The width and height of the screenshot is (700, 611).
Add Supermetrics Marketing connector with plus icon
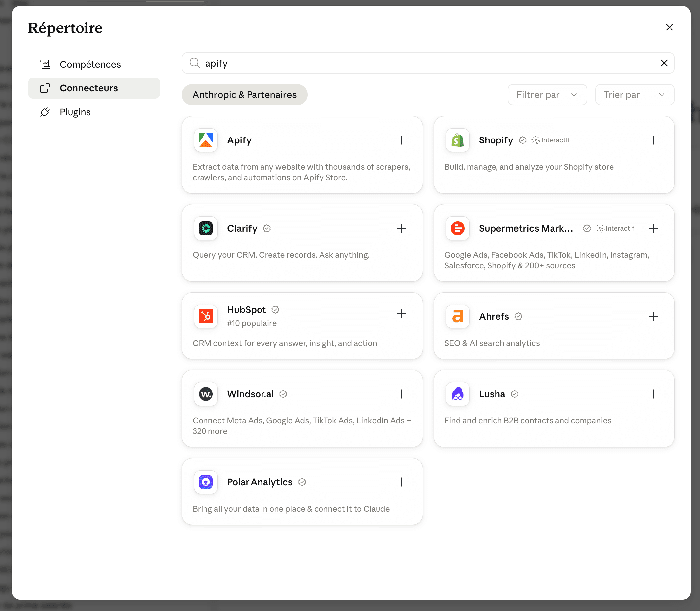coord(653,228)
